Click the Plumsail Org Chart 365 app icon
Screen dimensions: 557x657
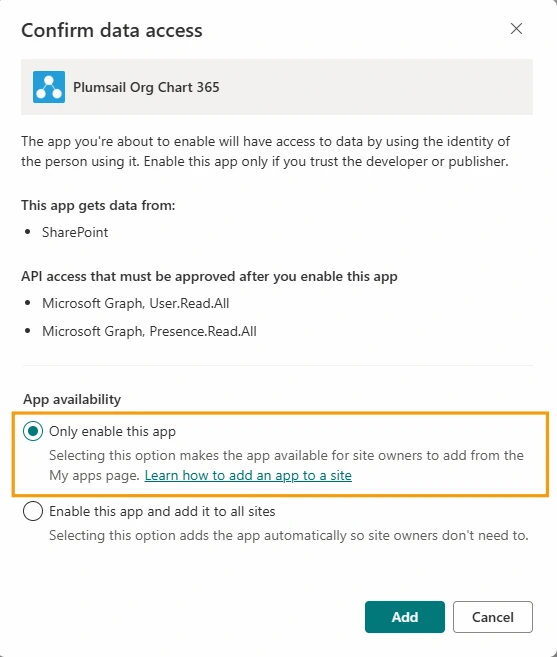49,87
